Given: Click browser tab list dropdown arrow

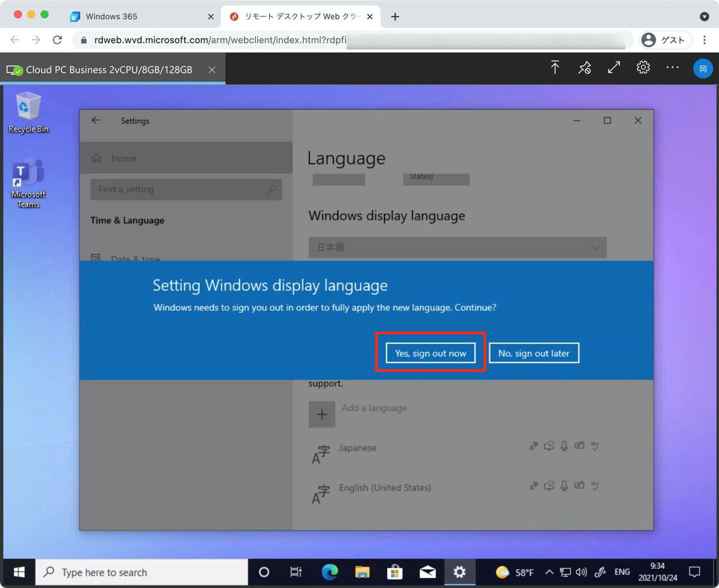Looking at the screenshot, I should [x=704, y=17].
